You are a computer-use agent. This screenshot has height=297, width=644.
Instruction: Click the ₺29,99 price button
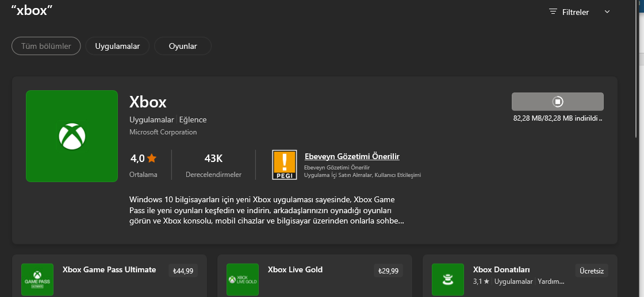[x=389, y=271]
